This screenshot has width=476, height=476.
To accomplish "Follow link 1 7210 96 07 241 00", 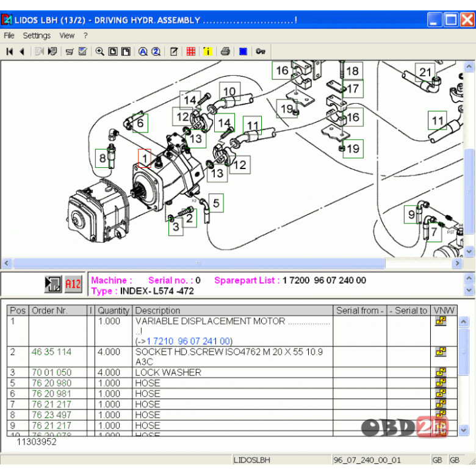I will pos(188,341).
